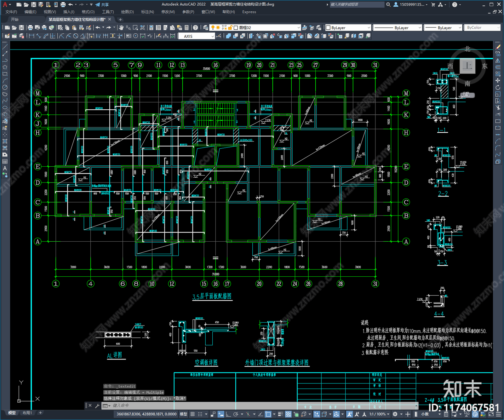Open the Layer Properties manager icon
This screenshot has width=504, height=420.
(x=206, y=28)
